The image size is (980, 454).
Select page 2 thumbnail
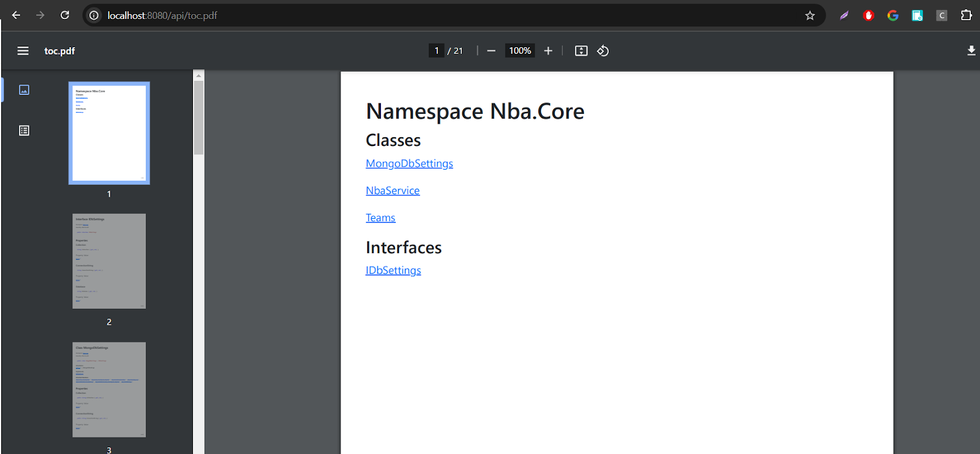(109, 261)
